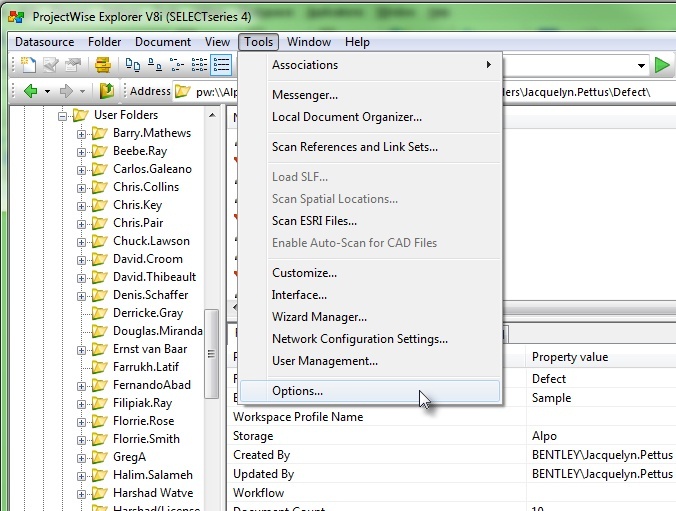Open Wizard Manager... entry
676x511 pixels.
[x=370, y=317]
